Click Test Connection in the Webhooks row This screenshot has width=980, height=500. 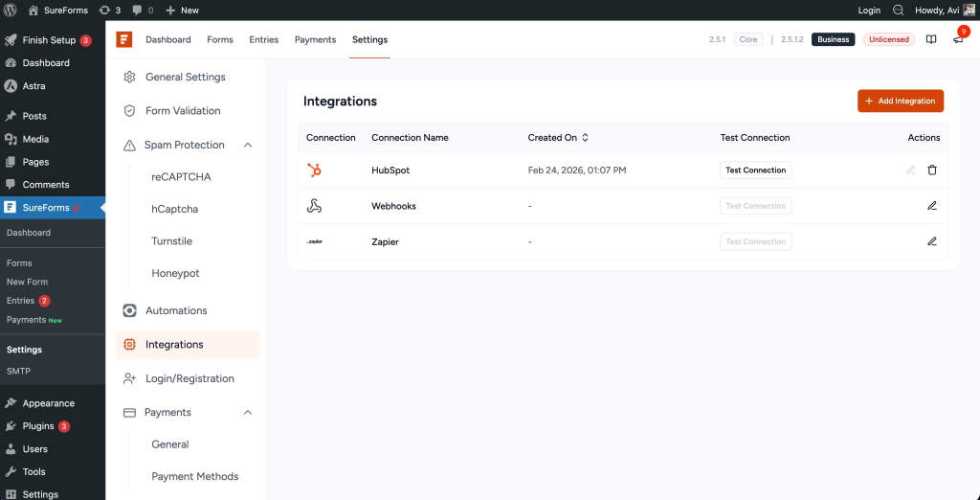(756, 206)
